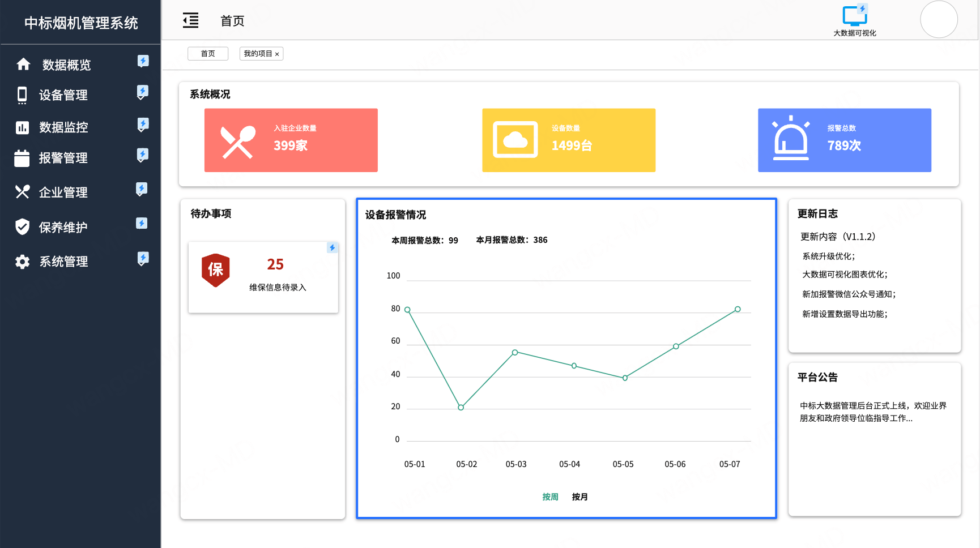Switch chart view to 按月
This screenshot has width=980, height=548.
(580, 496)
